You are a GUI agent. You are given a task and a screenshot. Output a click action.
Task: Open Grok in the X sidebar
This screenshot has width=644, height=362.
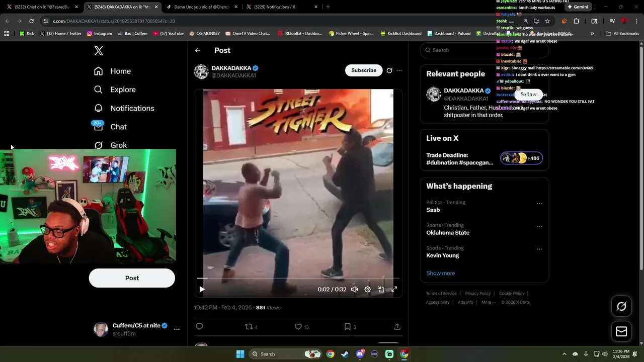pos(110,145)
